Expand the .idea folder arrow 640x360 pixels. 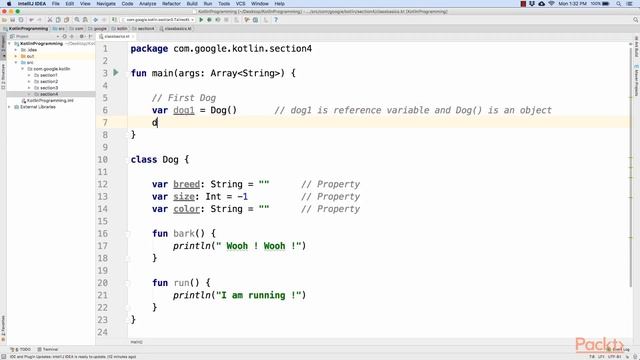pyautogui.click(x=16, y=50)
